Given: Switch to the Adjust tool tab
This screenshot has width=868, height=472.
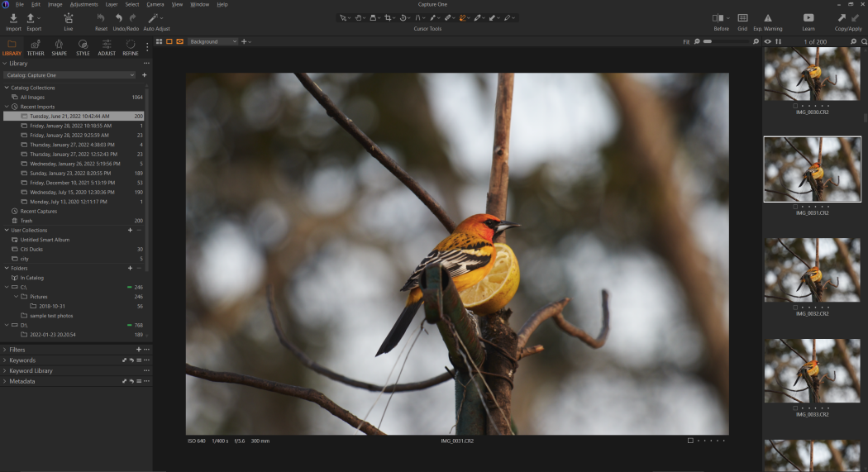Looking at the screenshot, I should [107, 48].
